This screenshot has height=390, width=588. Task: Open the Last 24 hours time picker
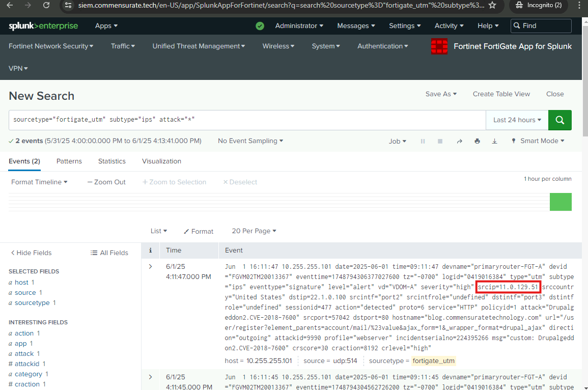(517, 120)
